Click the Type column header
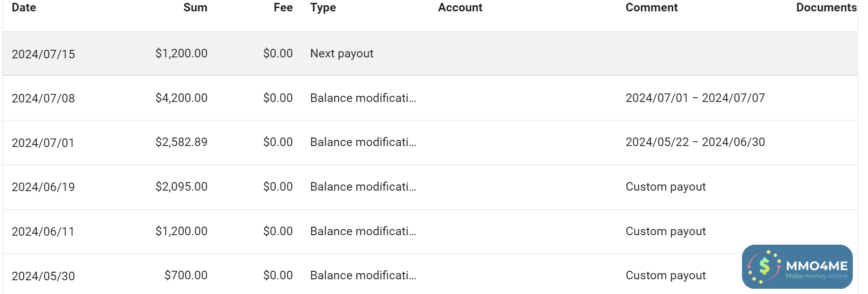The image size is (868, 294). click(323, 8)
